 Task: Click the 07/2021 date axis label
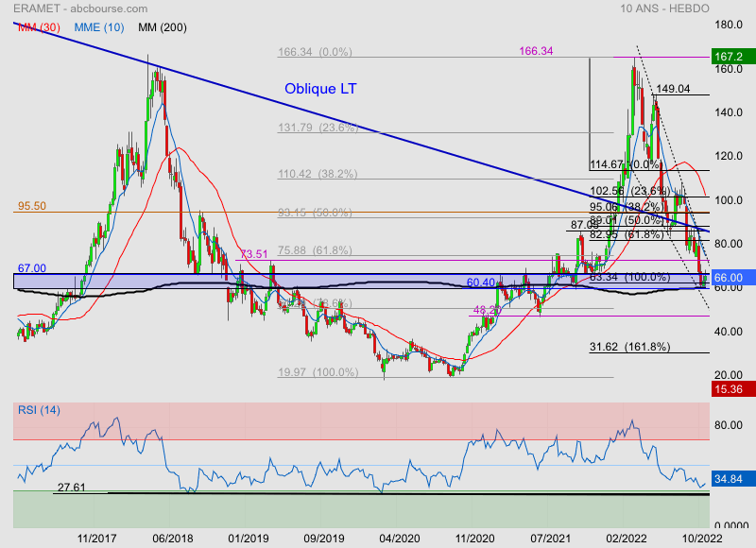tap(551, 539)
